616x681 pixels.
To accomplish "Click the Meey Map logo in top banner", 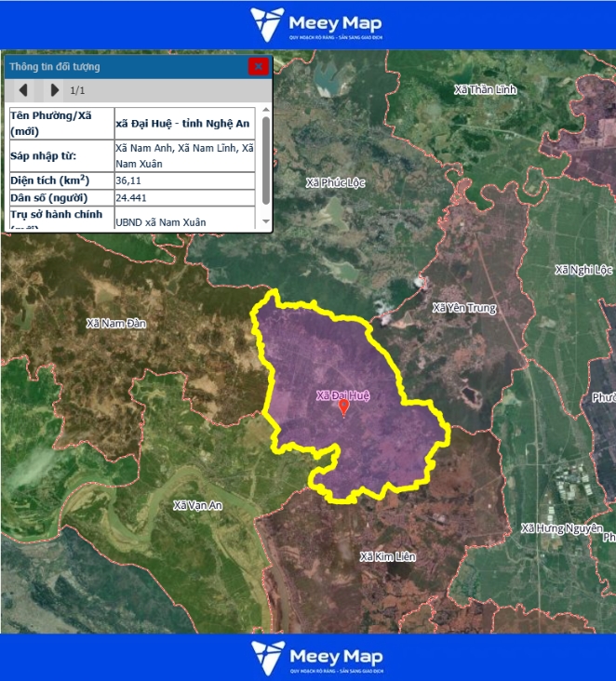I will (x=315, y=24).
